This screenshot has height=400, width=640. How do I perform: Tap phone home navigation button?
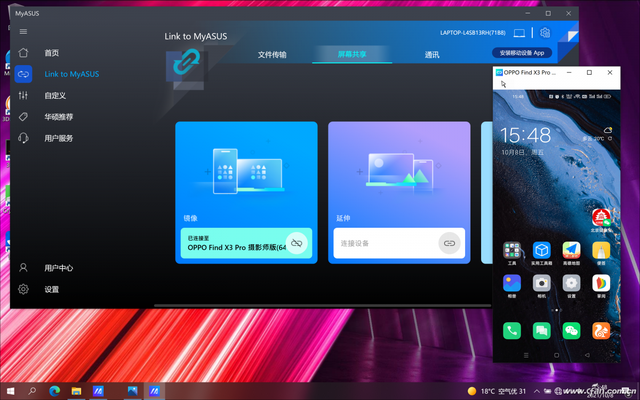[x=556, y=356]
